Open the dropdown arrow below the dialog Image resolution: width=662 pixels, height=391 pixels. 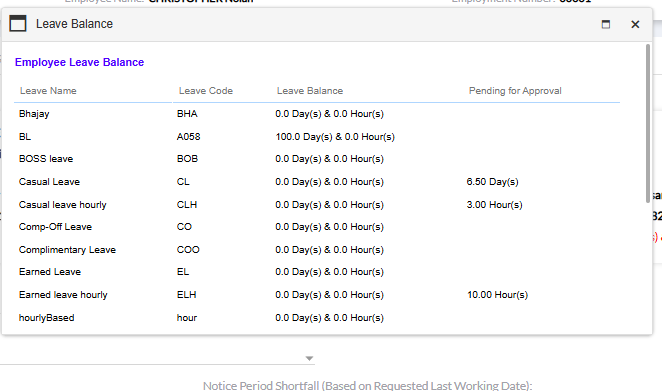pos(309,358)
